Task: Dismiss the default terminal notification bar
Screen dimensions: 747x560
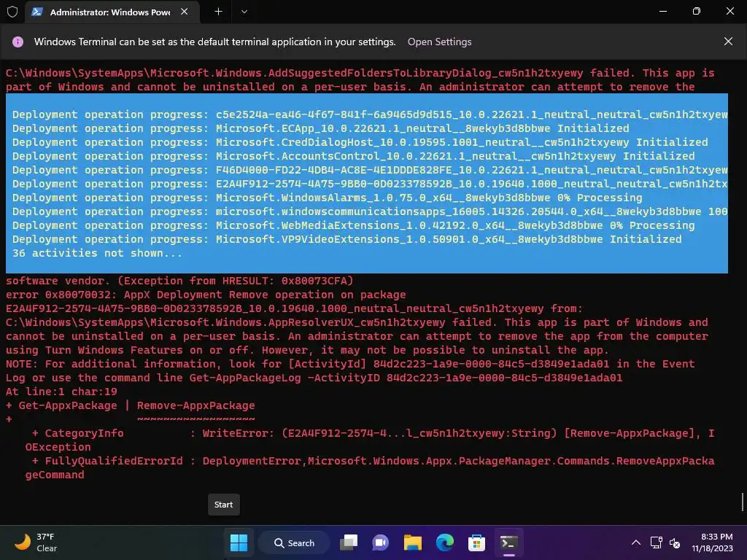Action: click(728, 42)
